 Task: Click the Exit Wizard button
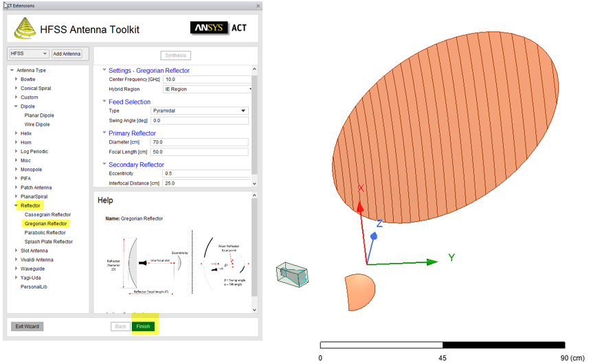[x=27, y=326]
